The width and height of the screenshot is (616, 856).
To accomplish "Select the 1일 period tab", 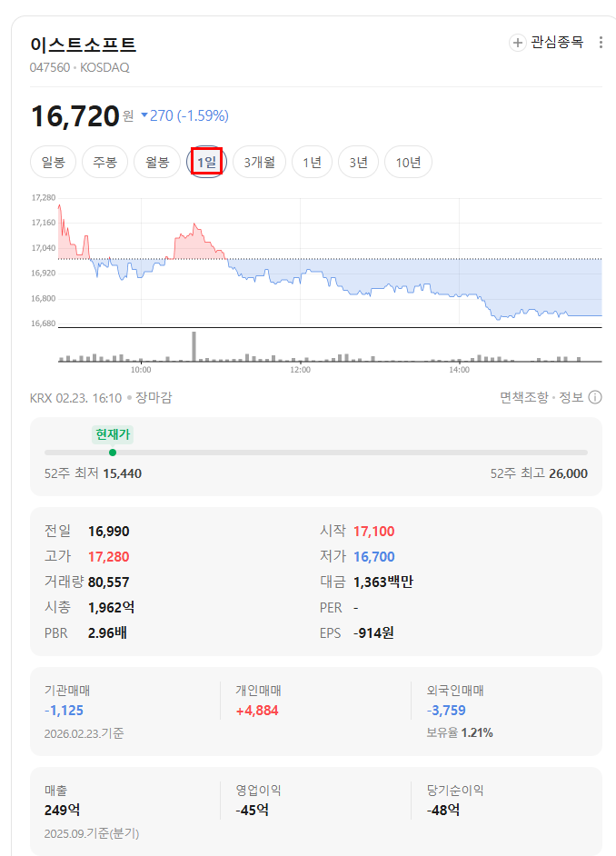I will coord(207,162).
